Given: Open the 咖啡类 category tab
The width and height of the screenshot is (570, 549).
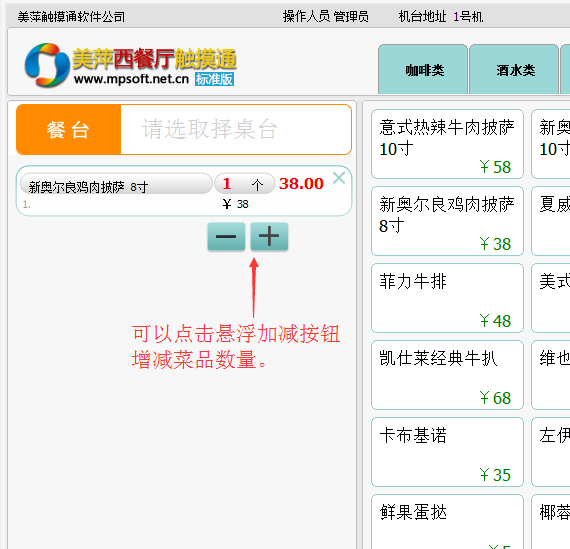Looking at the screenshot, I should [423, 69].
